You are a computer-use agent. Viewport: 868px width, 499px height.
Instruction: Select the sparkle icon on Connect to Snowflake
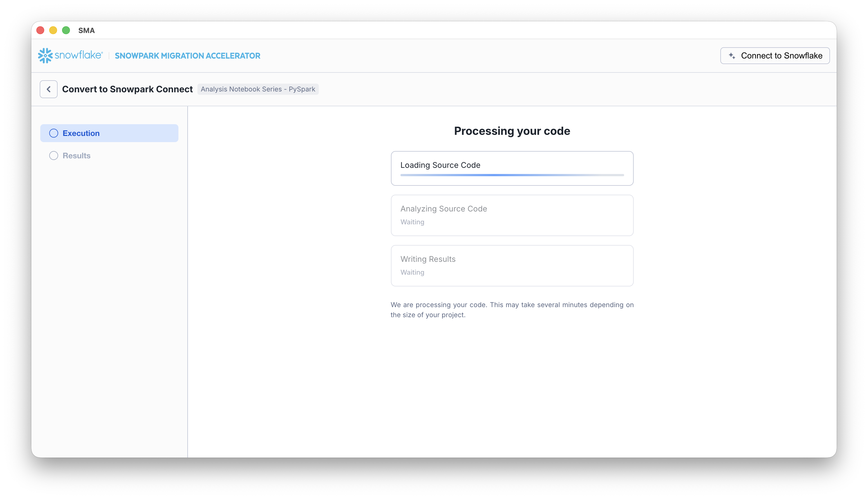tap(732, 55)
